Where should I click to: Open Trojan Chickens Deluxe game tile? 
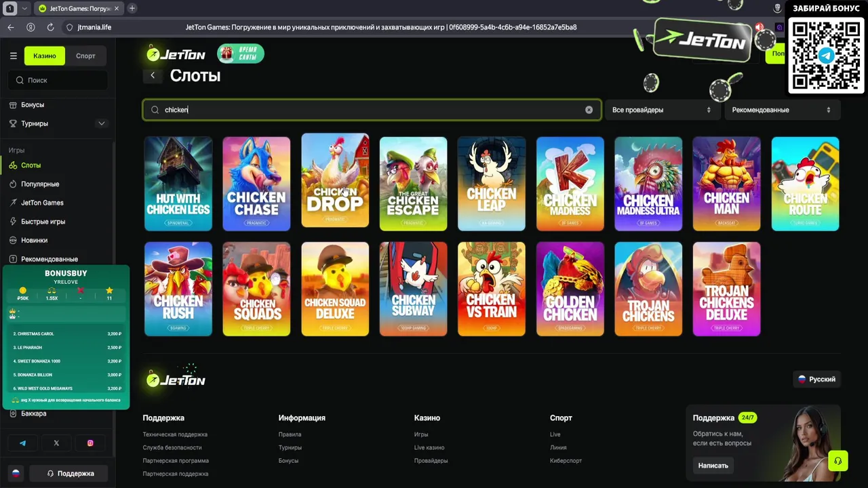click(727, 289)
